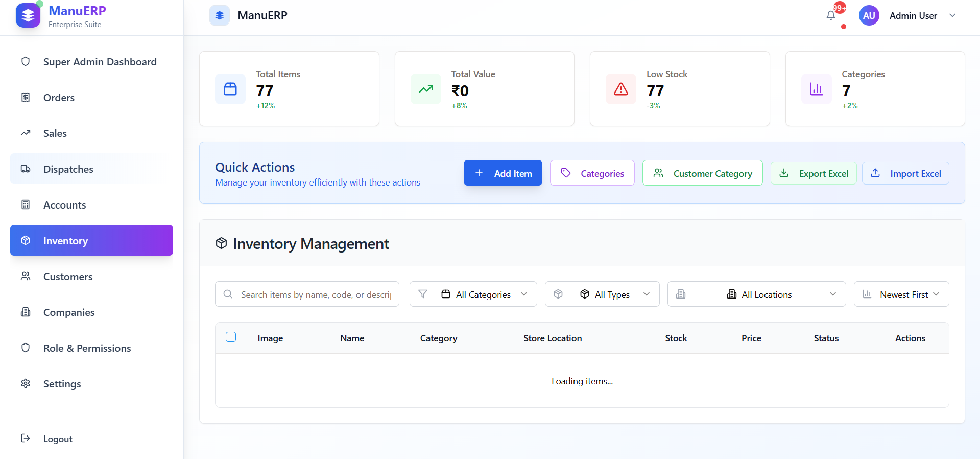Image resolution: width=980 pixels, height=459 pixels.
Task: Click the Stock column header
Action: tap(676, 338)
